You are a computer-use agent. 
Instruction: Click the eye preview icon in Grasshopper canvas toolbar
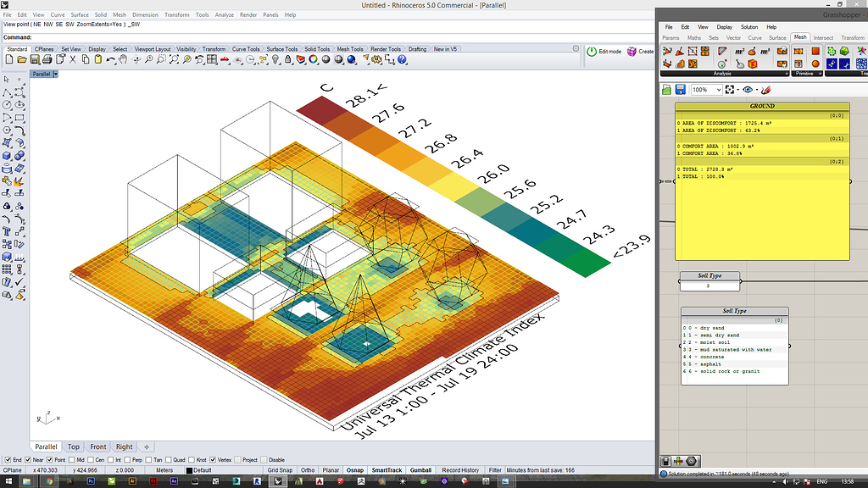748,89
